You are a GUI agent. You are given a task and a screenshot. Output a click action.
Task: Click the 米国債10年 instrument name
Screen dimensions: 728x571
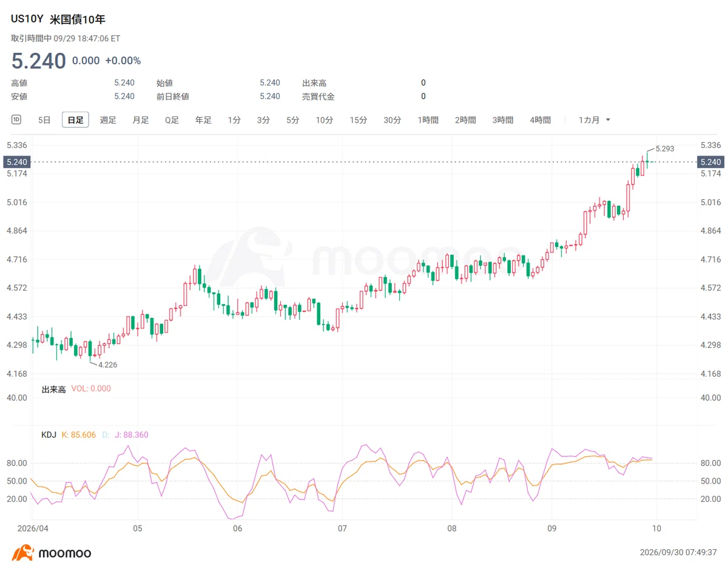(77, 19)
